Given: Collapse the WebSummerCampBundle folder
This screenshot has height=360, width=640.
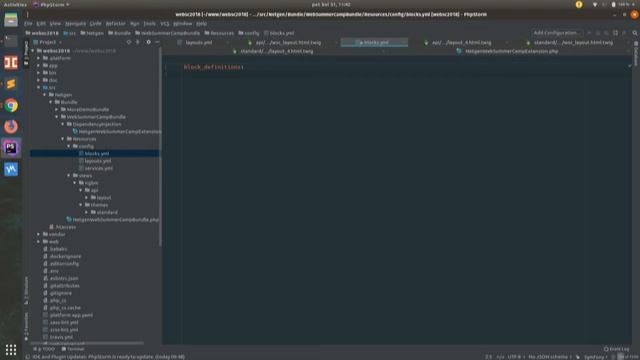Looking at the screenshot, I should tap(57, 117).
